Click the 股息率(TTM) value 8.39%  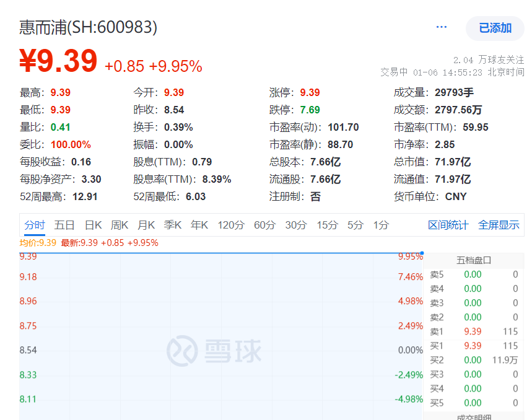pos(217,179)
